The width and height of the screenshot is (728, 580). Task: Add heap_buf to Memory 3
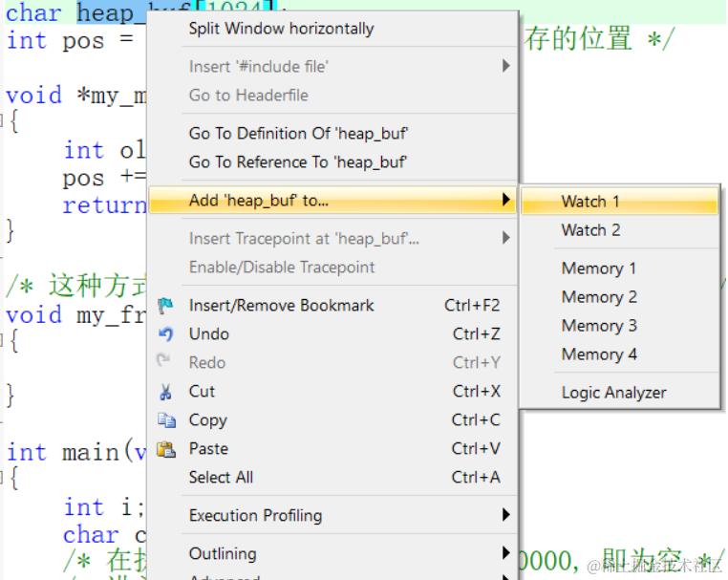point(620,326)
